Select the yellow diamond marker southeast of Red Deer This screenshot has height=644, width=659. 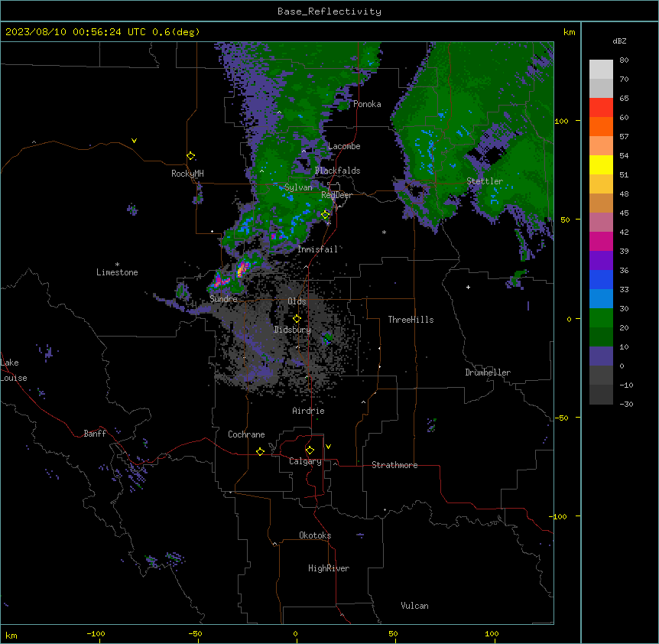pos(325,215)
